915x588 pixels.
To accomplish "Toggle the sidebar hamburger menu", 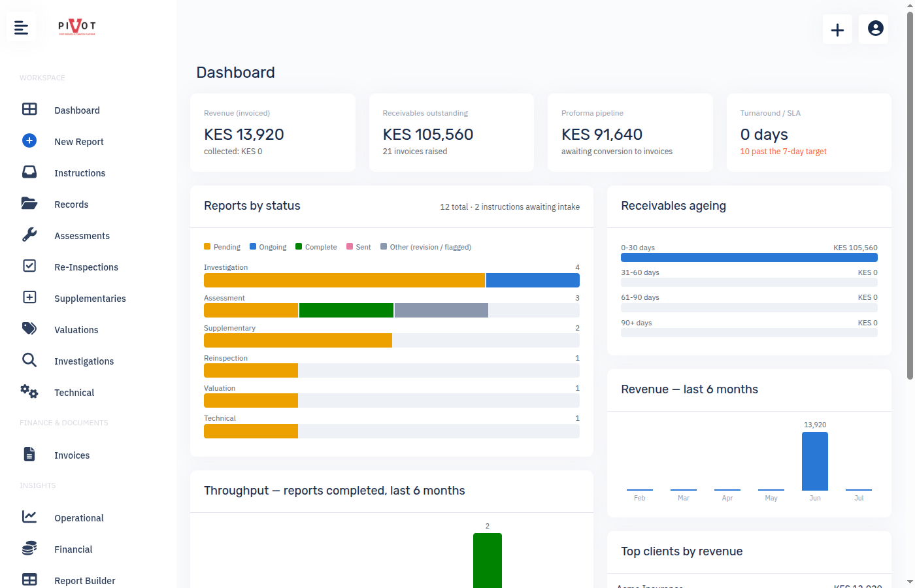I will click(x=21, y=27).
